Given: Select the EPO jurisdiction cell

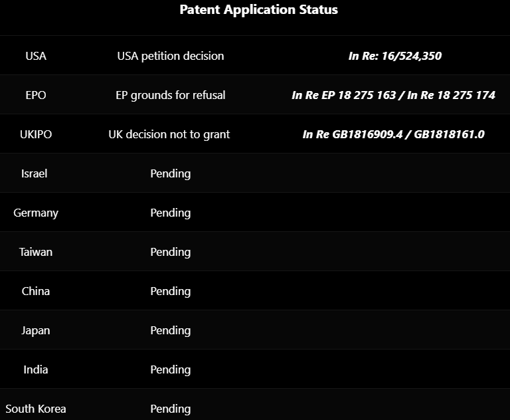Looking at the screenshot, I should pos(36,95).
